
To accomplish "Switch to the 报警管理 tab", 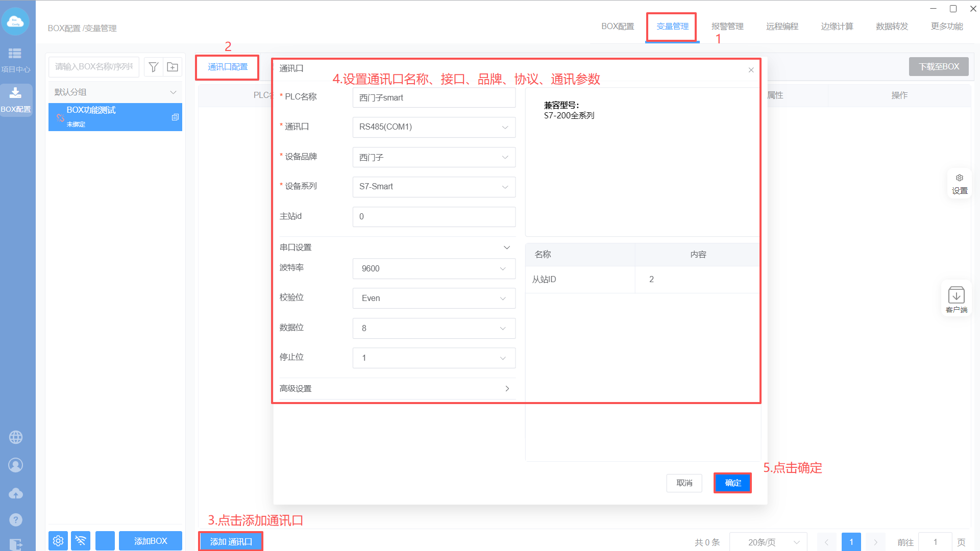I will click(x=727, y=27).
